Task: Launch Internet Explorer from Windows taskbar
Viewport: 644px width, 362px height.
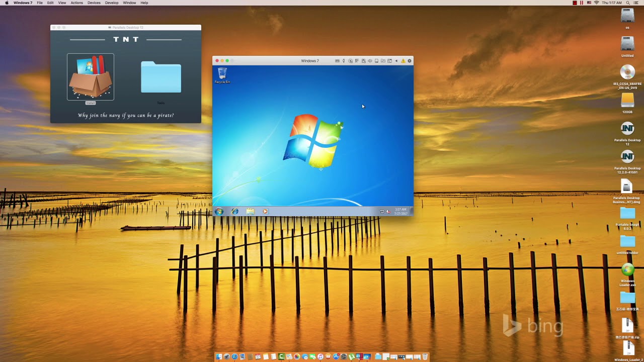Action: (x=235, y=212)
